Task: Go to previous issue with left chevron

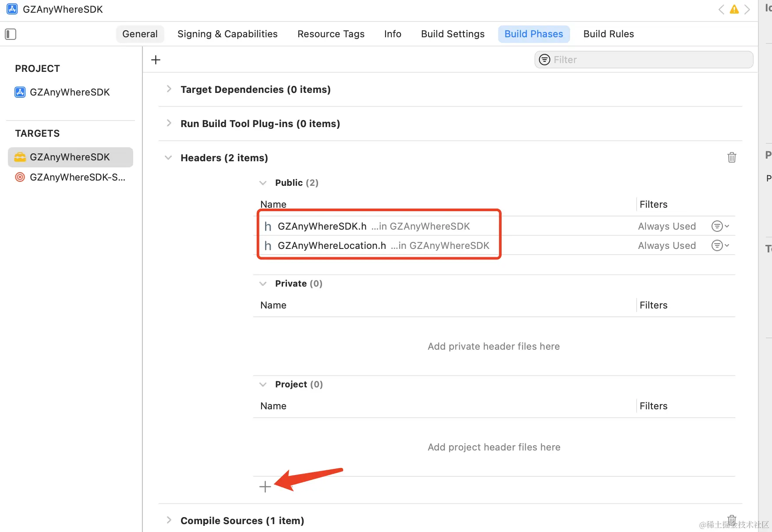Action: (721, 9)
